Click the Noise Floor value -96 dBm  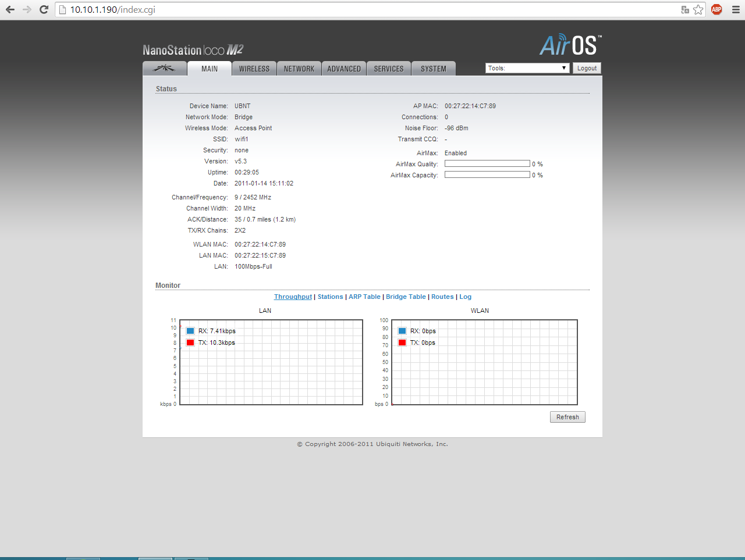(x=456, y=128)
